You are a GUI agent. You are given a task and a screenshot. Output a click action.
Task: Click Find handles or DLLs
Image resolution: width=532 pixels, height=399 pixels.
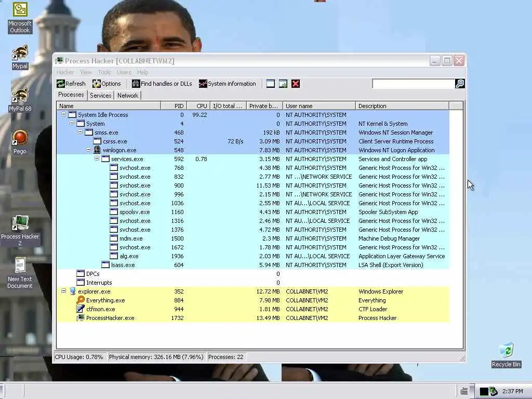(x=162, y=84)
